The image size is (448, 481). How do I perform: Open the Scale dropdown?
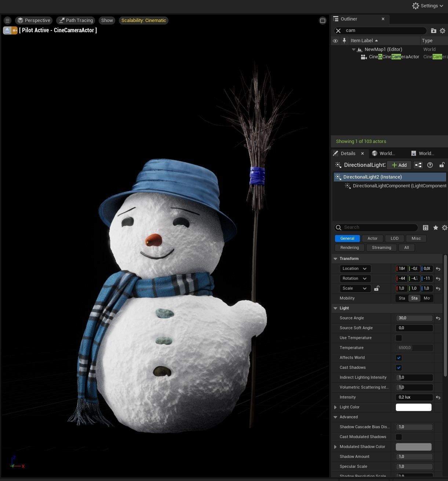point(355,289)
